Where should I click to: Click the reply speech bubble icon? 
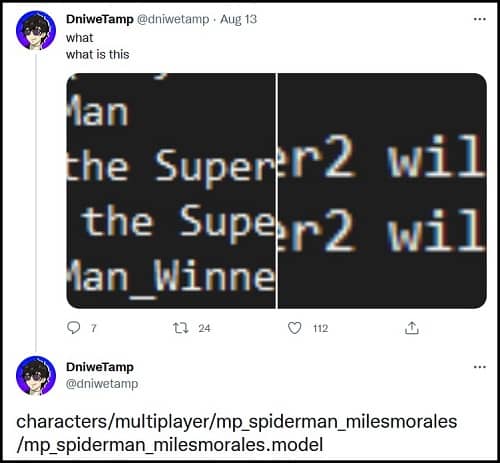click(73, 328)
